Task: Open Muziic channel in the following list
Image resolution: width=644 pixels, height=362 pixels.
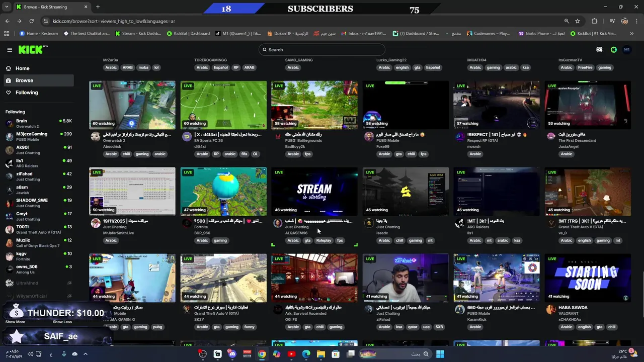Action: click(38, 243)
